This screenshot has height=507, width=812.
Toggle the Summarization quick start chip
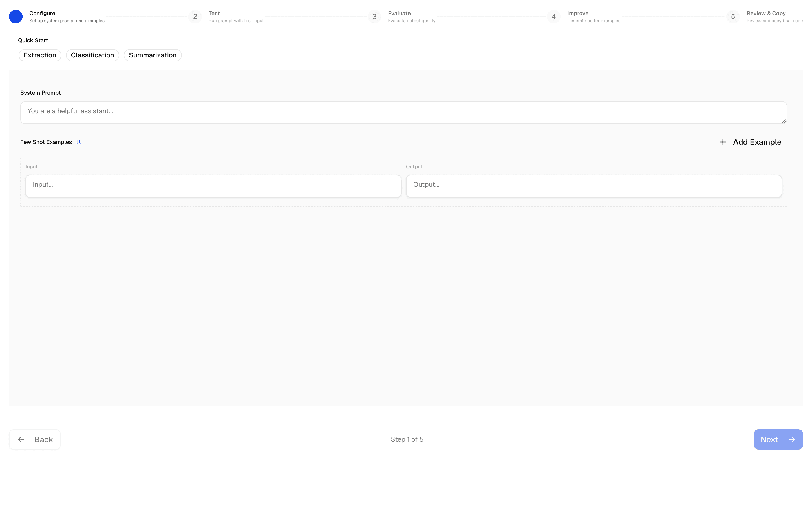(153, 55)
